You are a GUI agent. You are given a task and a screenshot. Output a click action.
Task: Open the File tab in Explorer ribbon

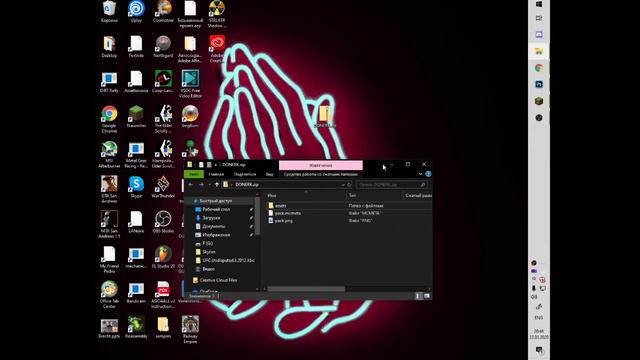click(x=194, y=174)
